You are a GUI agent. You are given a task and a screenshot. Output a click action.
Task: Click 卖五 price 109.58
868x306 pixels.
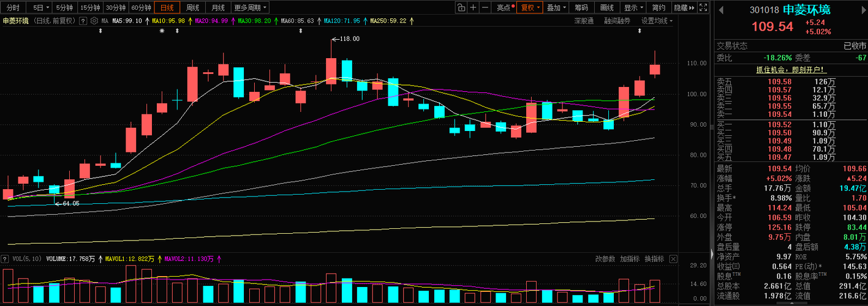[x=779, y=81]
